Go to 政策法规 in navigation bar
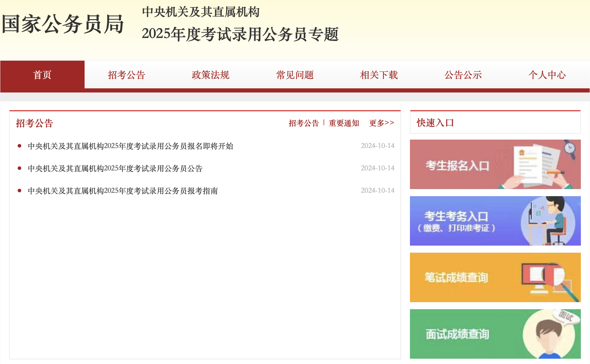The width and height of the screenshot is (590, 364). [210, 75]
